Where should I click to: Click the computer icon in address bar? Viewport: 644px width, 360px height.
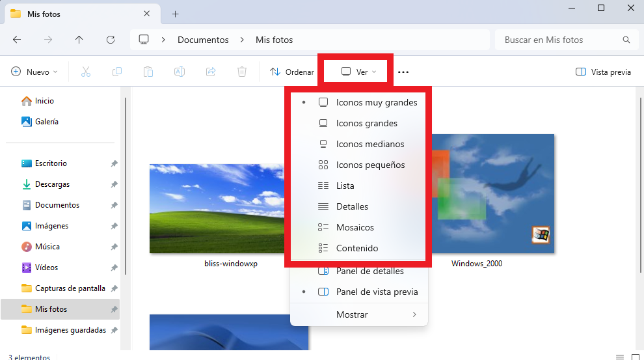pos(144,40)
